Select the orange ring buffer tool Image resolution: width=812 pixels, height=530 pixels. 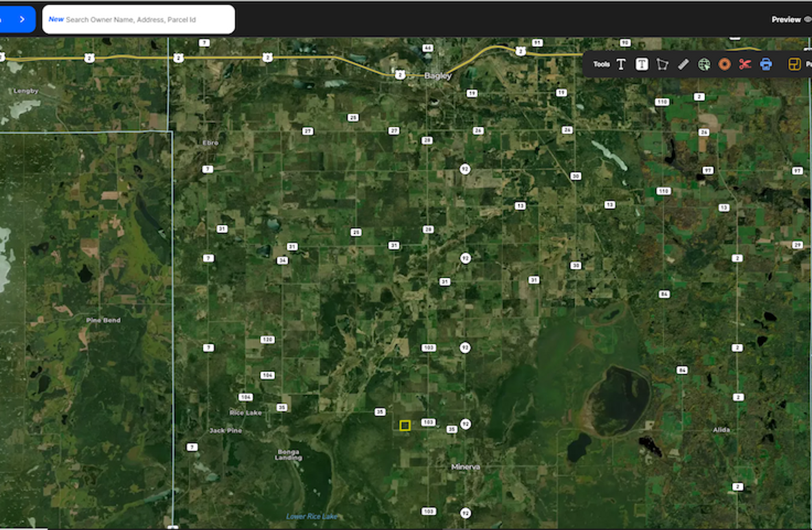point(724,65)
